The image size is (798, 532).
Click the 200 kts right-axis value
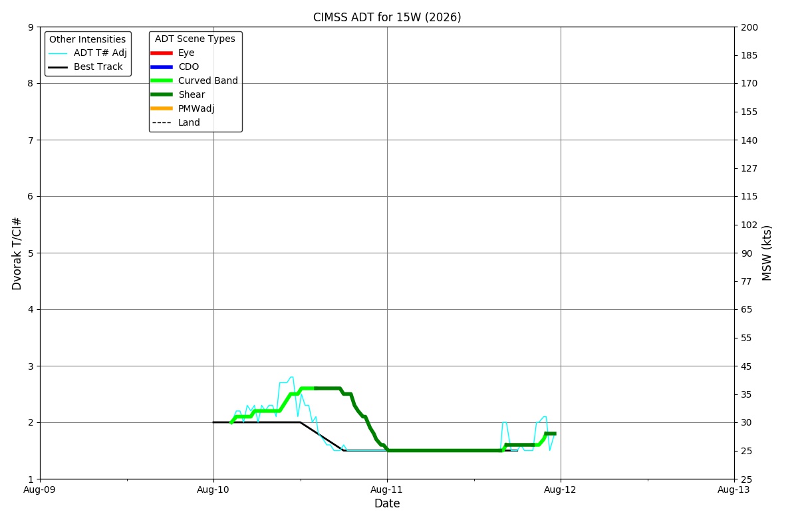749,27
